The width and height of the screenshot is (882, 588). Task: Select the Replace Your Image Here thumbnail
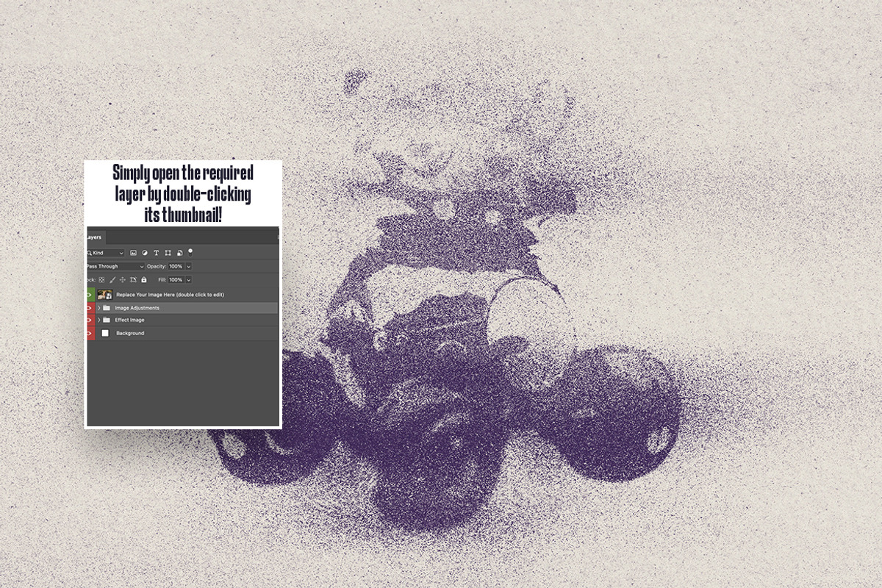point(105,295)
